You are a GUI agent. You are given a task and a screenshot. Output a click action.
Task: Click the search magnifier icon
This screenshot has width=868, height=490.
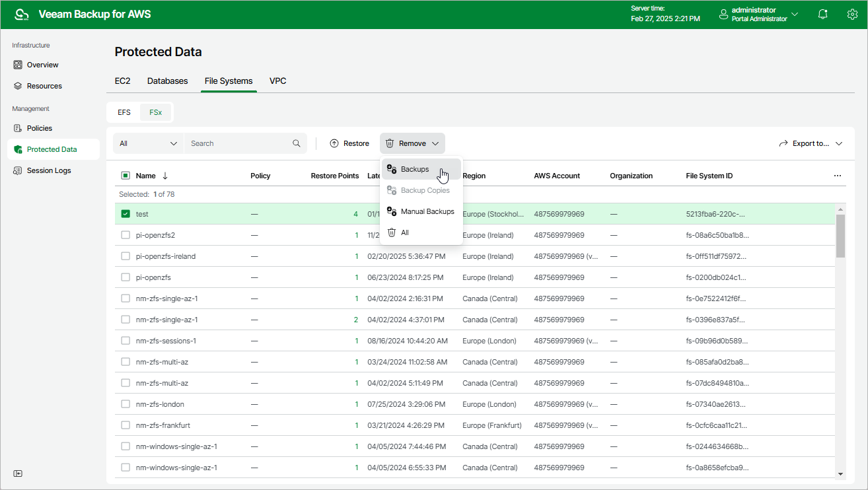tap(297, 143)
